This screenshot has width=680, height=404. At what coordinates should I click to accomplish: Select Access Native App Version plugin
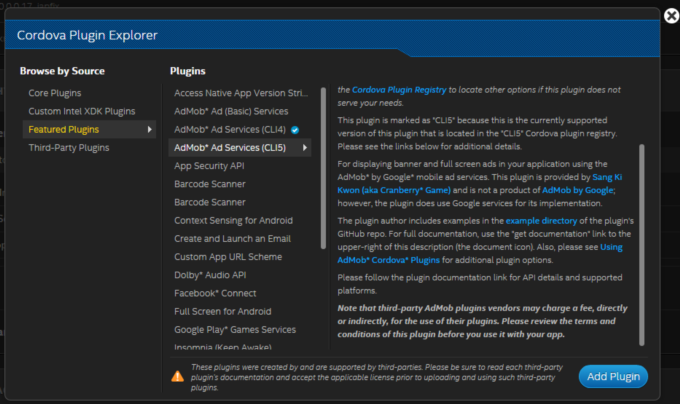pos(241,93)
